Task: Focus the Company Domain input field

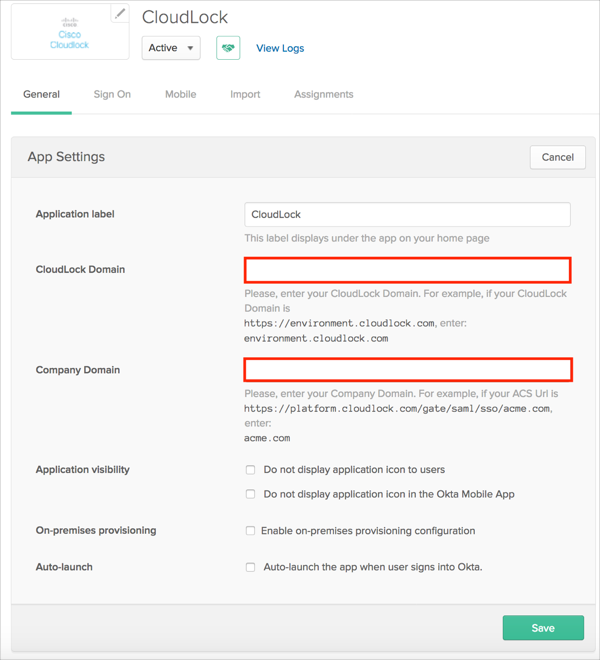Action: pyautogui.click(x=407, y=370)
